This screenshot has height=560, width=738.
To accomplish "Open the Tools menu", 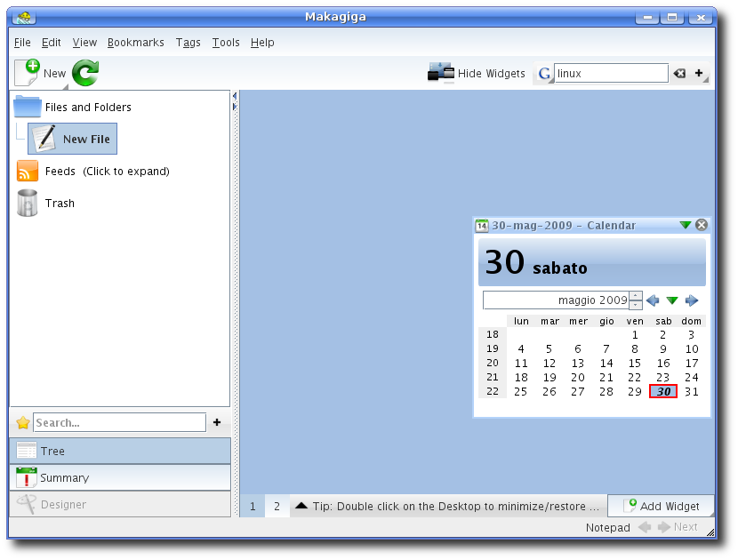I will click(226, 43).
